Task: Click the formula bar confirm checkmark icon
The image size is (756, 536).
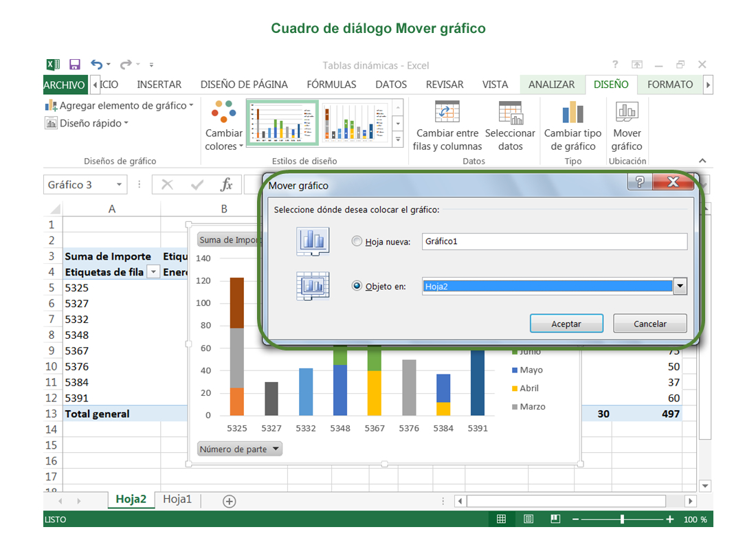Action: (197, 185)
